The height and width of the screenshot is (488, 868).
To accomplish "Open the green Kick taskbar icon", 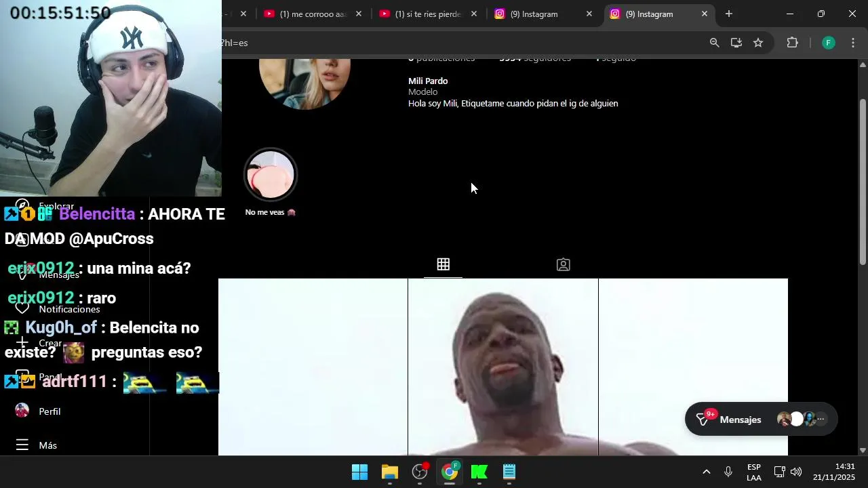I will [x=479, y=472].
